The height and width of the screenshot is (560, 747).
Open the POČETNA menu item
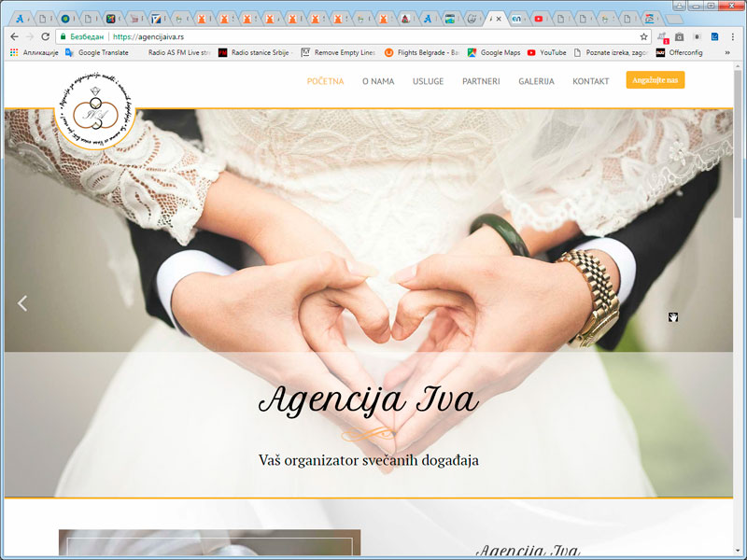click(x=325, y=81)
